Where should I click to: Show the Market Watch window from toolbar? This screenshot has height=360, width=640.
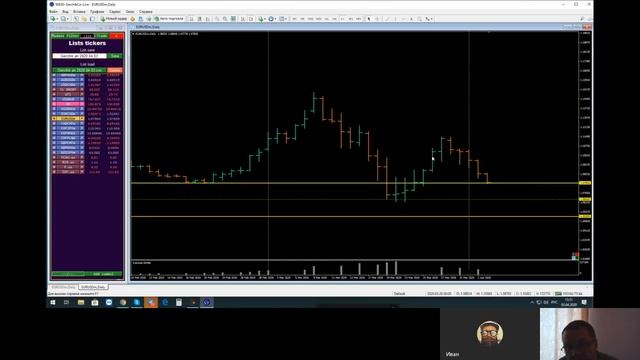click(x=76, y=19)
